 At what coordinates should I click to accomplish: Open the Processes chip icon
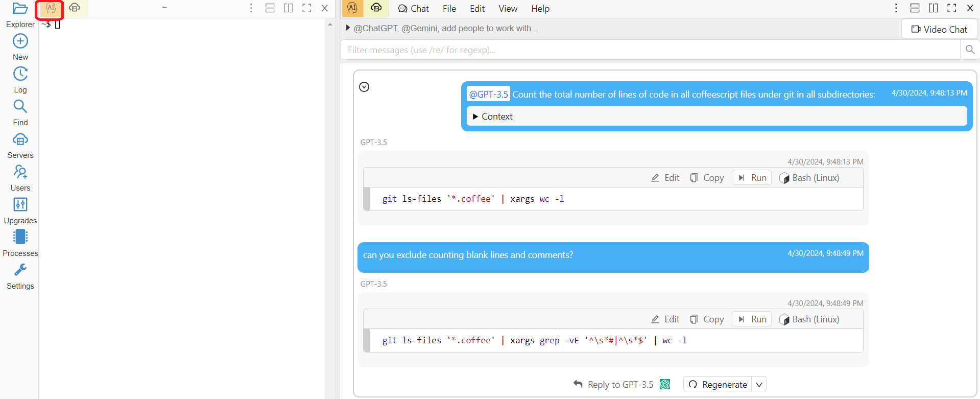[20, 237]
